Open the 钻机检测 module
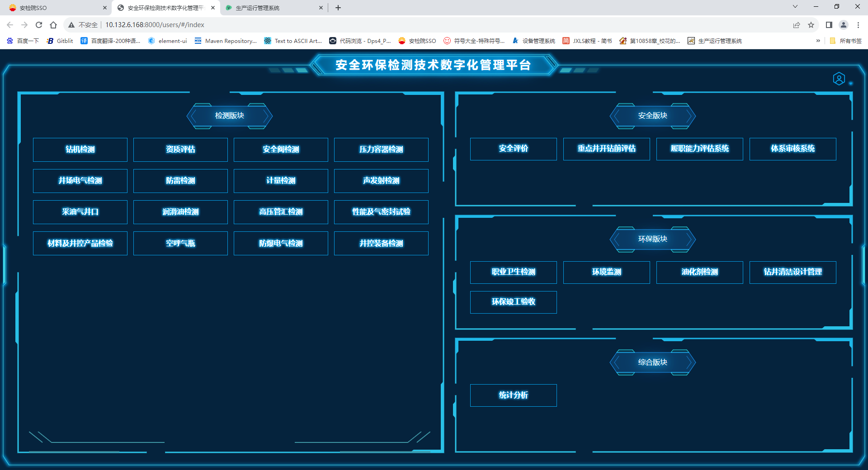The width and height of the screenshot is (868, 470). click(80, 150)
